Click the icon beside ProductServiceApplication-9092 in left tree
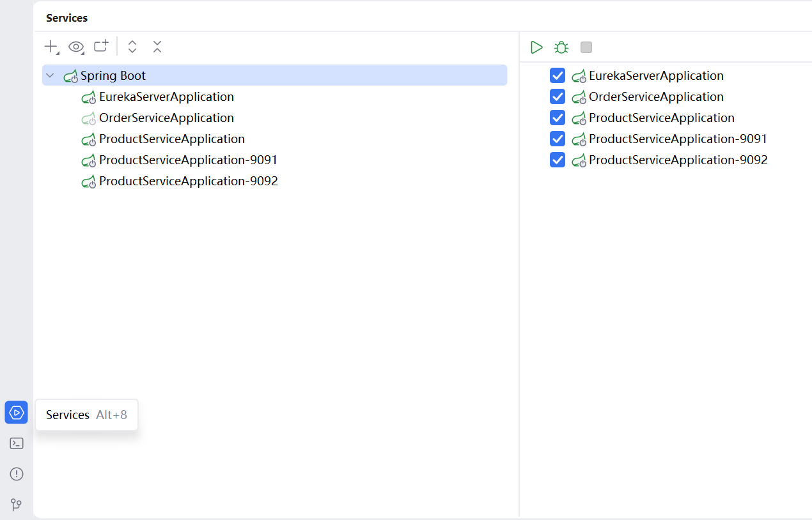 [x=88, y=181]
